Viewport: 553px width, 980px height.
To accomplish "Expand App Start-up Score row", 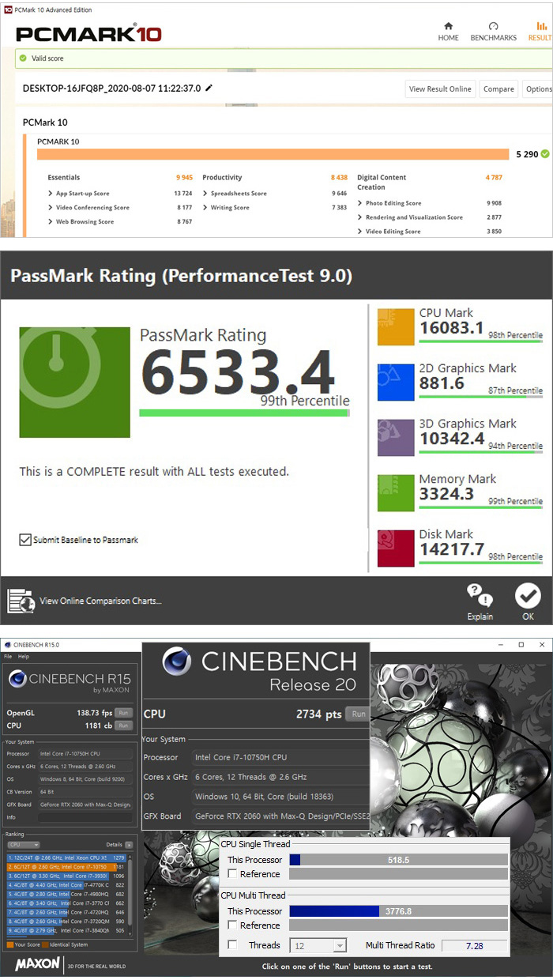I will click(x=51, y=194).
